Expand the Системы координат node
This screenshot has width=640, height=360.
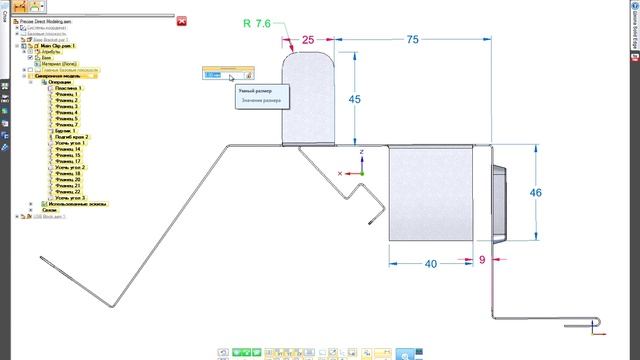[17, 28]
